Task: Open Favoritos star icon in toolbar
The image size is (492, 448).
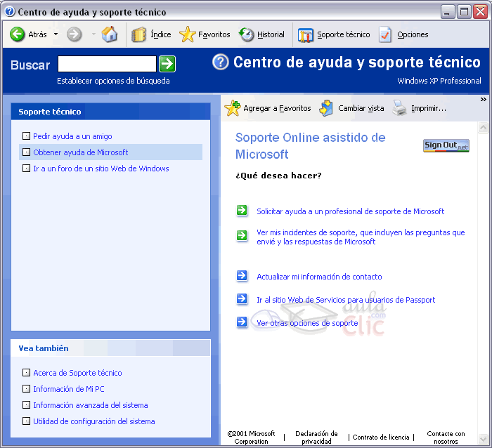Action: click(x=187, y=34)
